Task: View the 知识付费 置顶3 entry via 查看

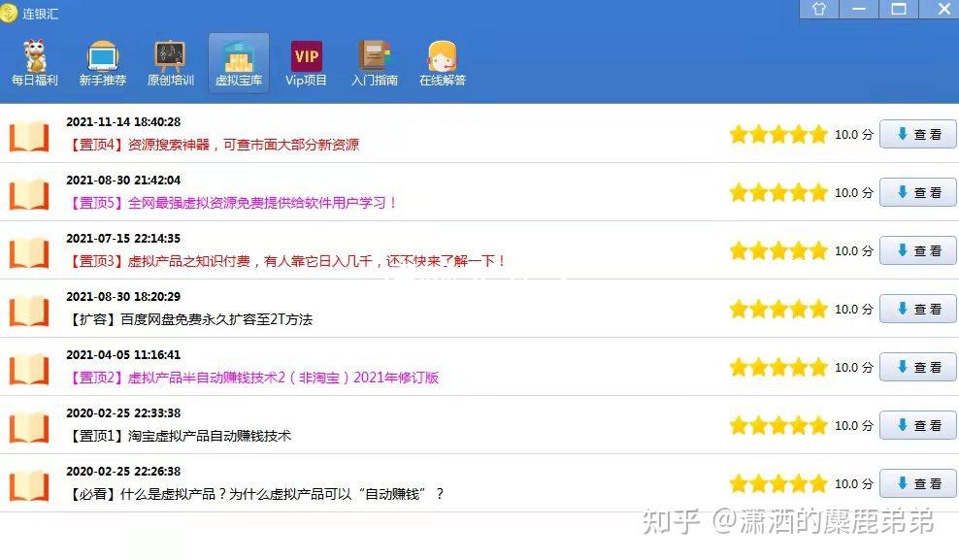Action: [917, 251]
